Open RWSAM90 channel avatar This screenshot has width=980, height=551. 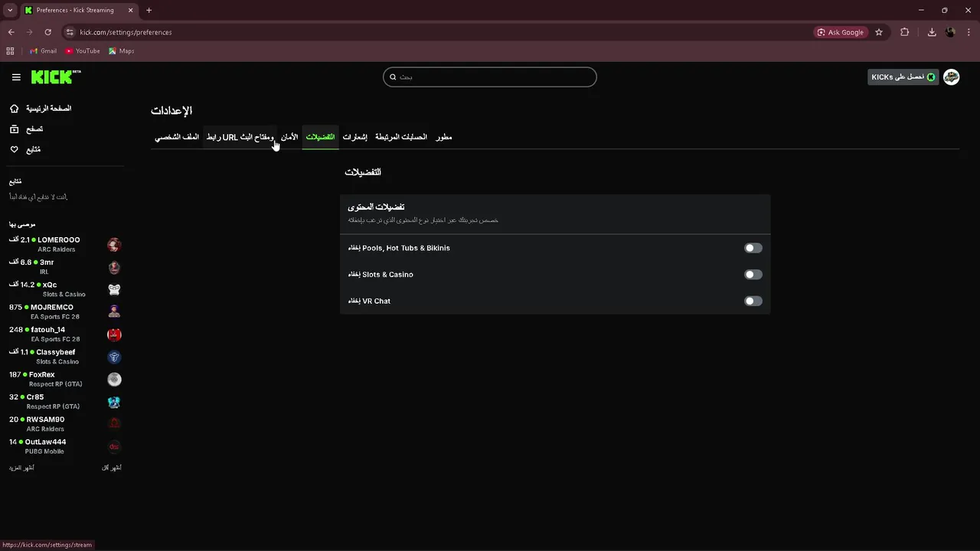[114, 424]
